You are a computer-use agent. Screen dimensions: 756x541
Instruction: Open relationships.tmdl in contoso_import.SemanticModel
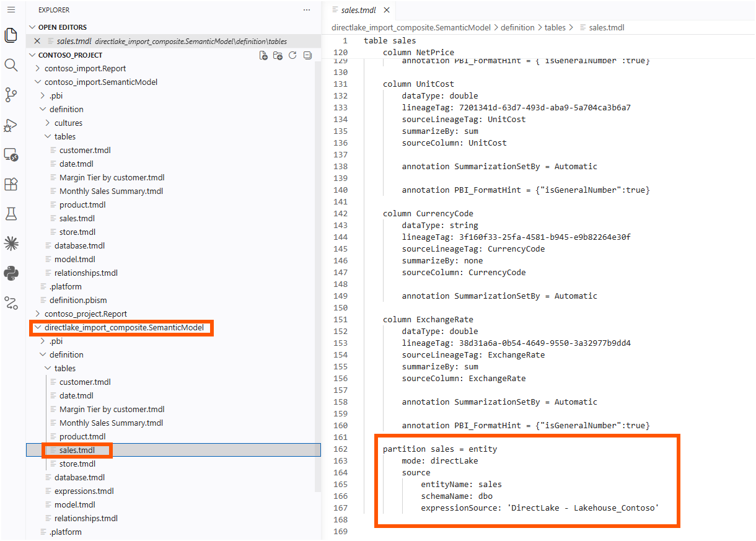pyautogui.click(x=86, y=273)
